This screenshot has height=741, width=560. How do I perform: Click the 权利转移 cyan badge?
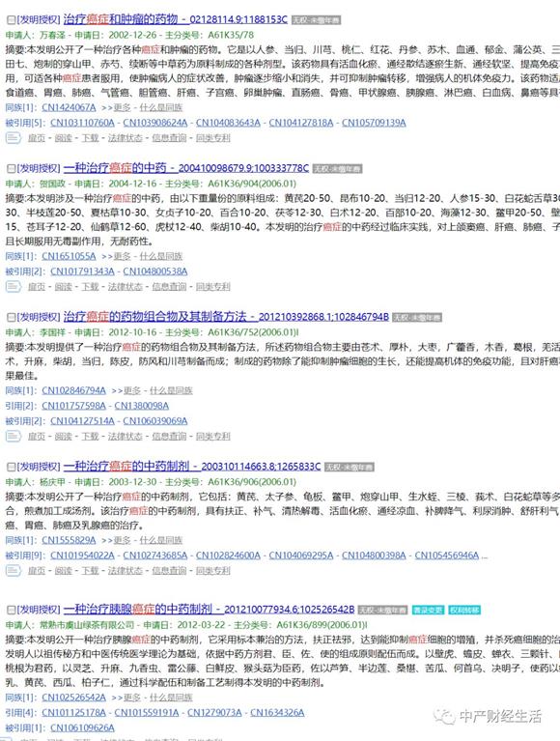point(464,611)
